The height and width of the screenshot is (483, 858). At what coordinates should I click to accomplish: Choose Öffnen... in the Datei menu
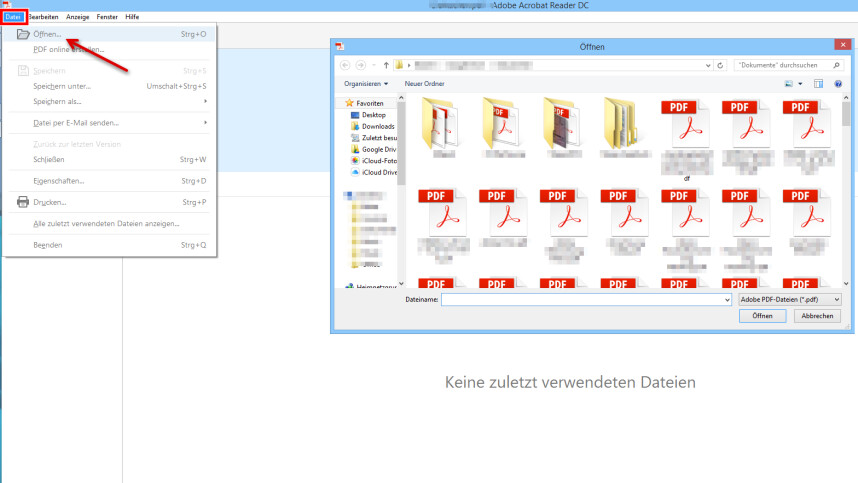tap(111, 34)
